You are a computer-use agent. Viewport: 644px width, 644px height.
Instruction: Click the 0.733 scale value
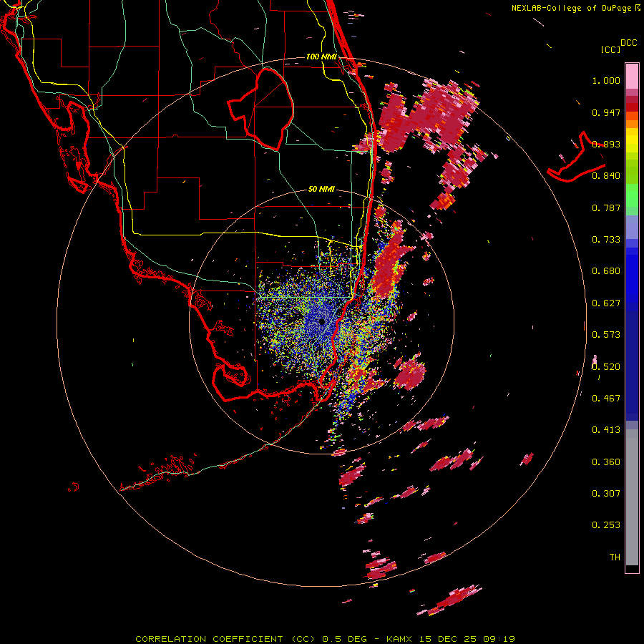click(x=606, y=240)
